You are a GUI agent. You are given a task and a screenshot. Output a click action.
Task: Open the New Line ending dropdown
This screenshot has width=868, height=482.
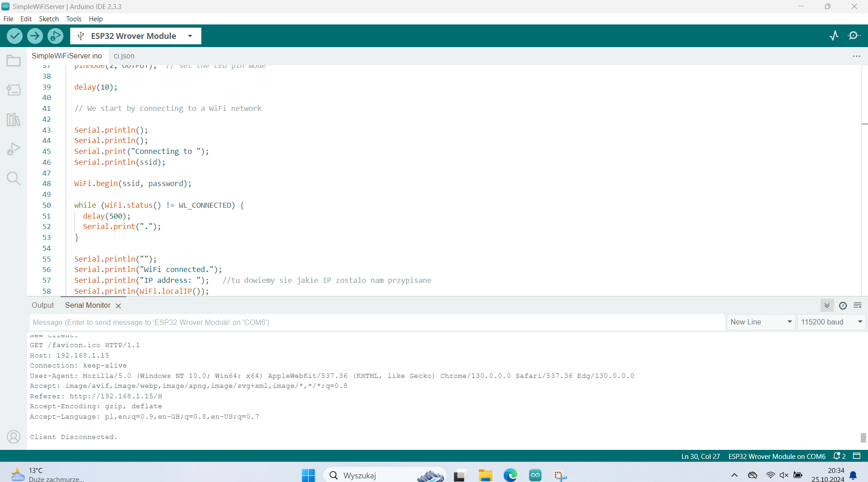(761, 322)
